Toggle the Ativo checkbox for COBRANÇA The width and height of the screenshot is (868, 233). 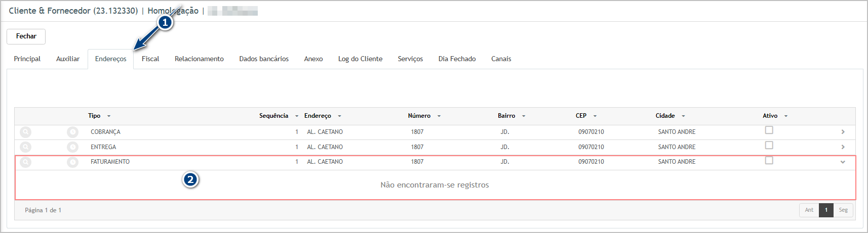pos(769,130)
